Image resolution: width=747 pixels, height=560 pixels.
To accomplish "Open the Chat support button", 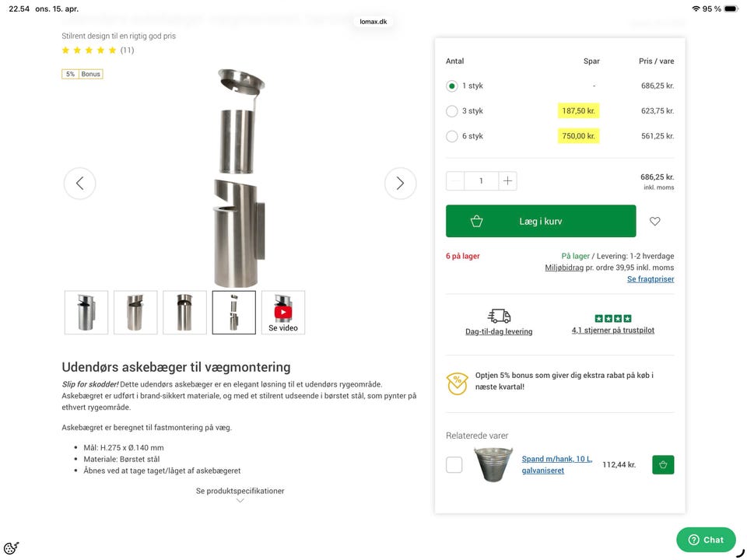I will click(706, 540).
